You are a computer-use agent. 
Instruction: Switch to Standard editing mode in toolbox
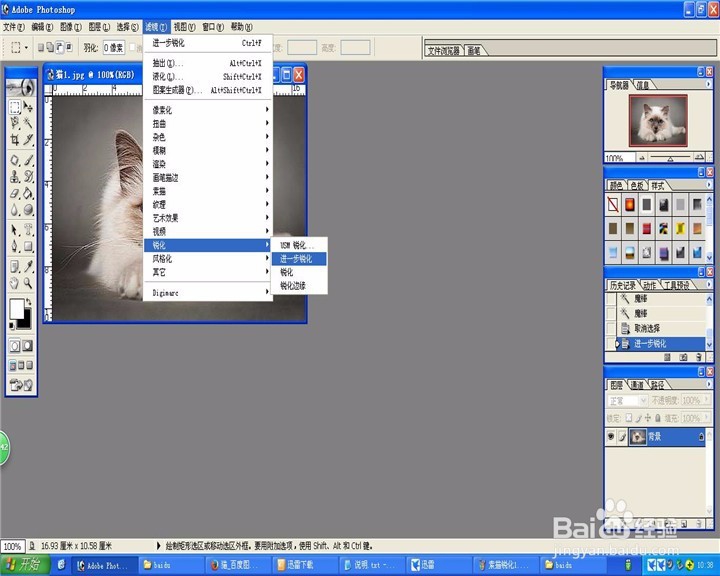click(x=15, y=345)
